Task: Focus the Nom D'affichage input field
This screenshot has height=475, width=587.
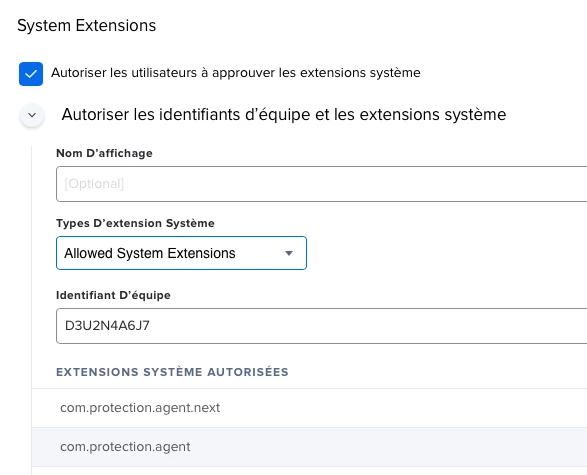Action: pyautogui.click(x=322, y=184)
